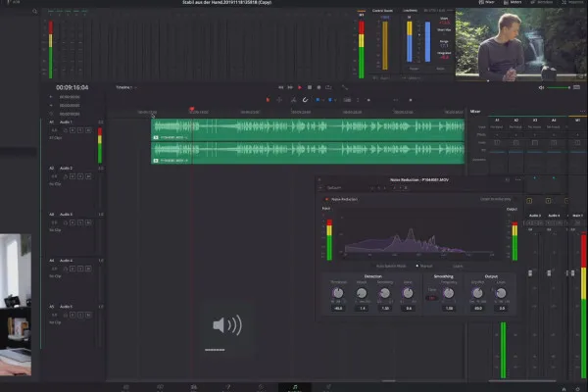Click the search magnifier icon top left
Image resolution: width=588 pixels, height=392 pixels.
point(35,11)
